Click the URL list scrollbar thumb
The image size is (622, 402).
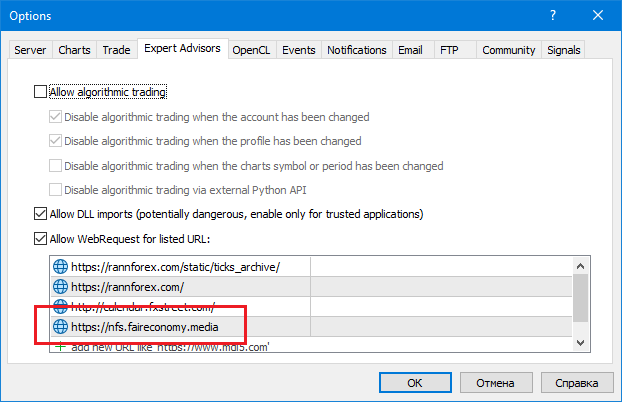click(580, 298)
